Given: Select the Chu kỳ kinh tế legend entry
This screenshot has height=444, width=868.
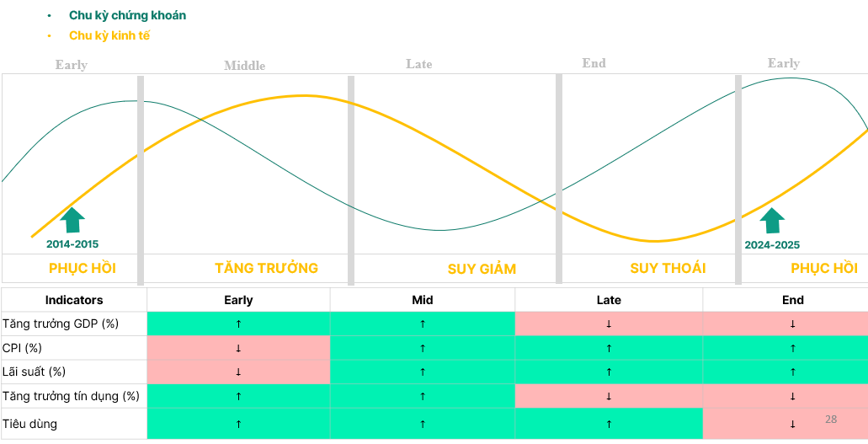Looking at the screenshot, I should (x=109, y=35).
